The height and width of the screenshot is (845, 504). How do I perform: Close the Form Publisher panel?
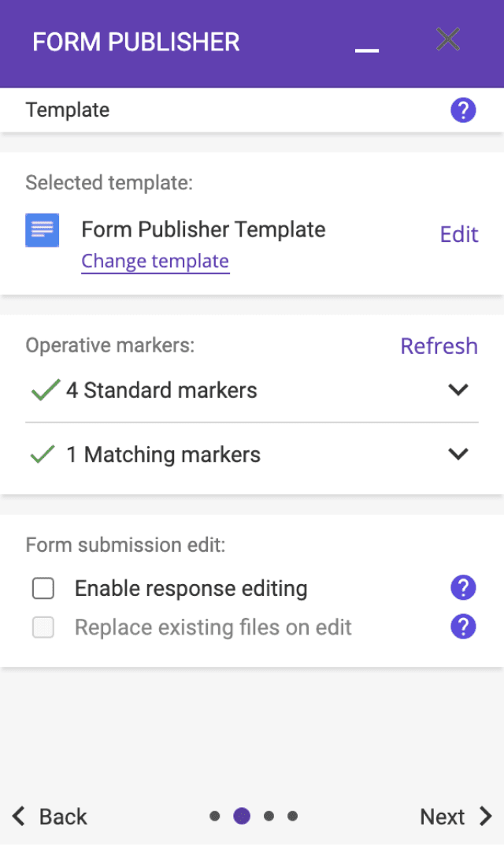pos(448,39)
